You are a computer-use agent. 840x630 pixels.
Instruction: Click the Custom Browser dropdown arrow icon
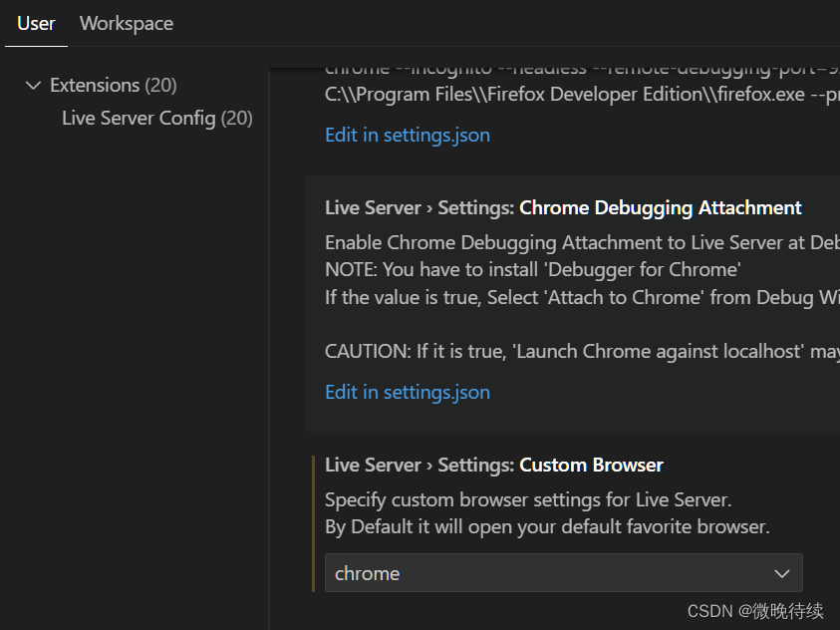pyautogui.click(x=782, y=573)
